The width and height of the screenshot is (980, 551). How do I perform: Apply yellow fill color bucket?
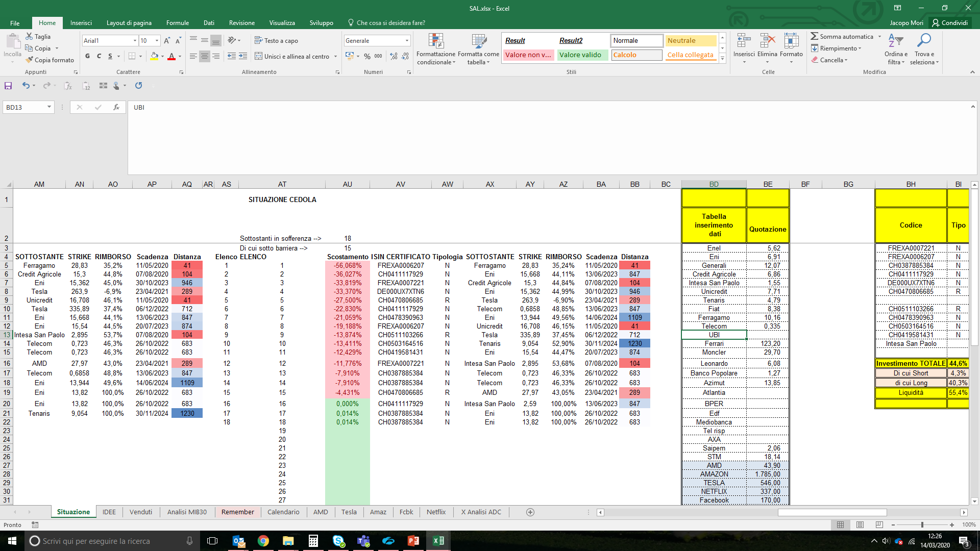coord(154,56)
